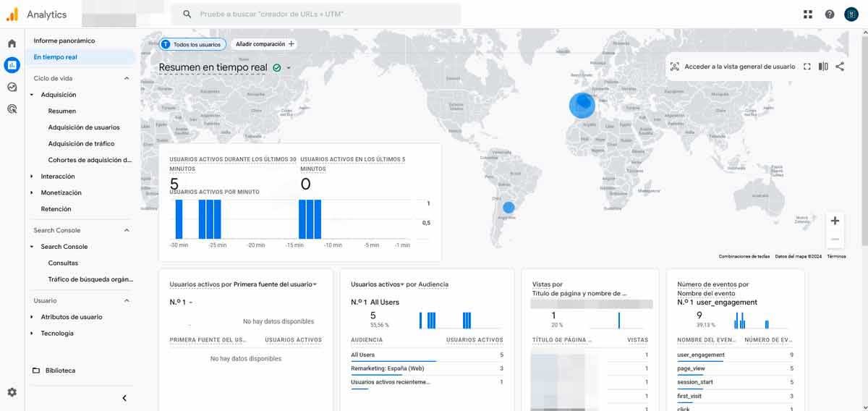Expand the Interacción tree item
The height and width of the screenshot is (411, 868).
pyautogui.click(x=32, y=177)
